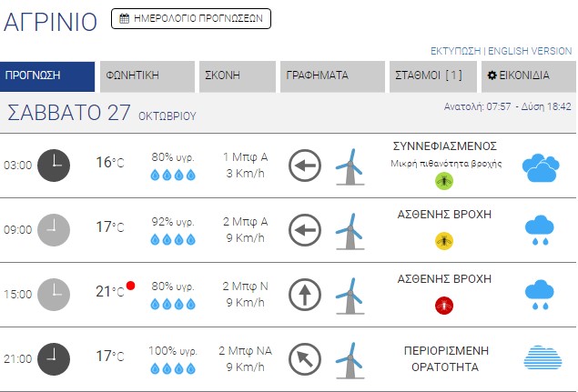Open the ΓΡΑΦΗΜΑΤΑ tab

[x=333, y=76]
